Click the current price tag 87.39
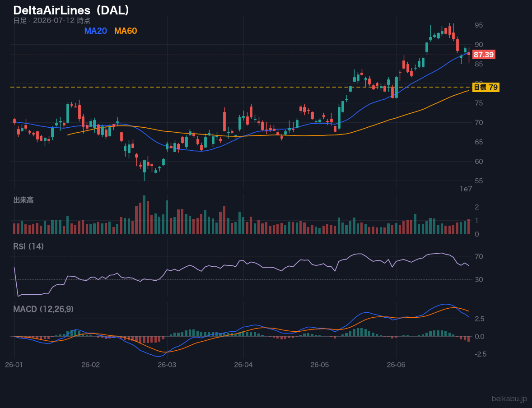Screen dimensions: 532x408 [x=484, y=55]
